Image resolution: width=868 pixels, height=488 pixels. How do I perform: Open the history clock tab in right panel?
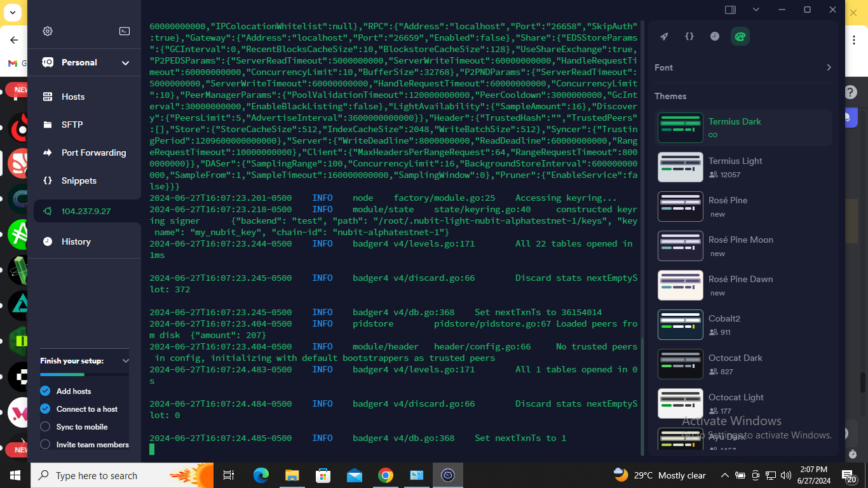tap(715, 36)
